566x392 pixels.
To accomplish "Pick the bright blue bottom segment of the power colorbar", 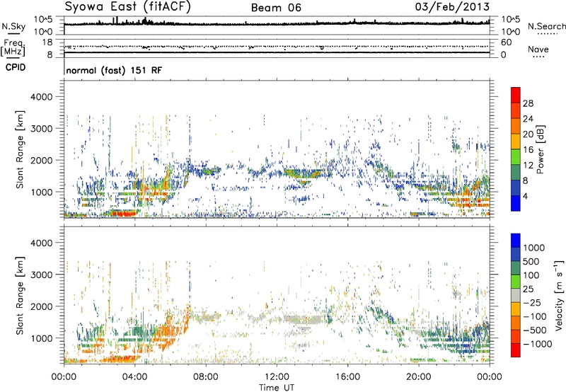I will coord(516,203).
